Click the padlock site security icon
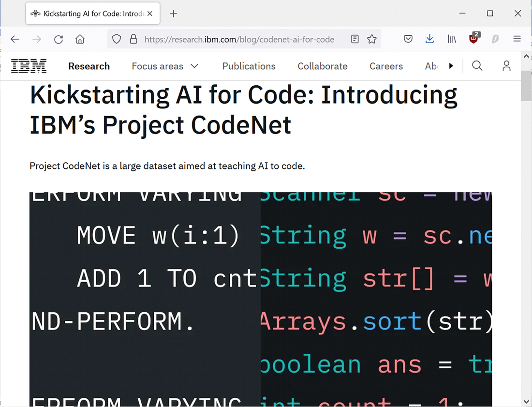This screenshot has height=407, width=532. (x=133, y=39)
